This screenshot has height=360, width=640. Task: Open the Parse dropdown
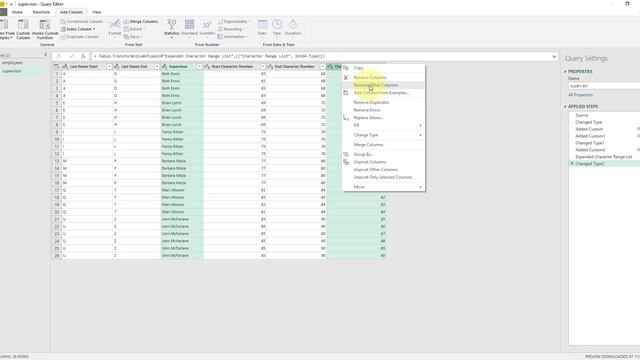point(133,37)
